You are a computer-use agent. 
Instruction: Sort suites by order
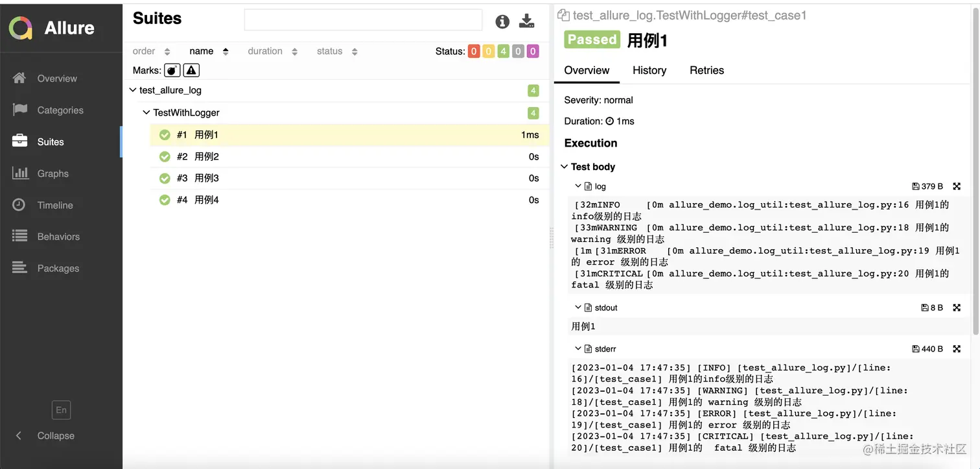(151, 51)
